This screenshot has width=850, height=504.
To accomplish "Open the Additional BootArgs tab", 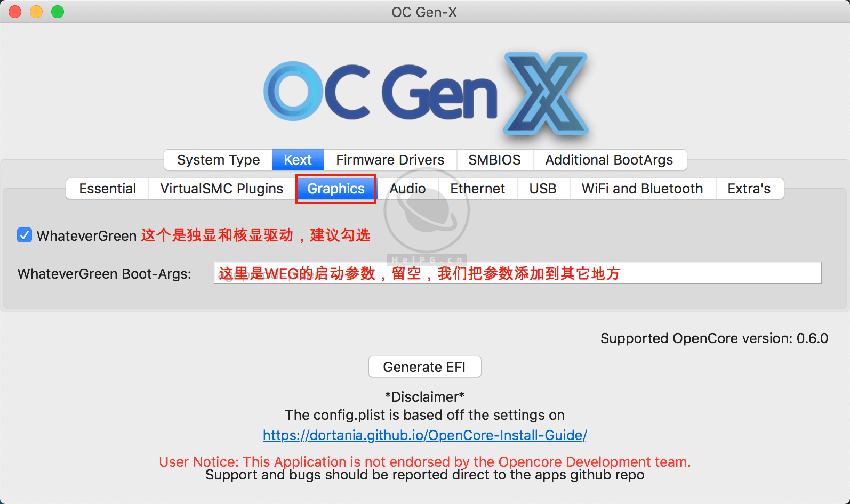I will point(609,160).
